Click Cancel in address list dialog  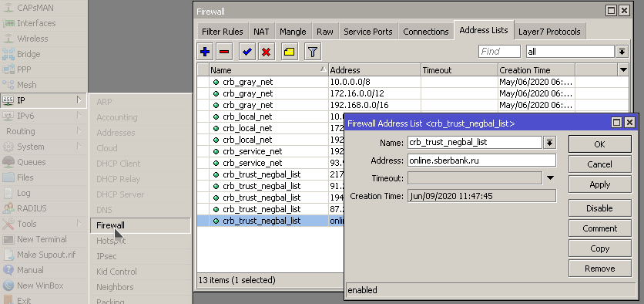click(x=599, y=164)
